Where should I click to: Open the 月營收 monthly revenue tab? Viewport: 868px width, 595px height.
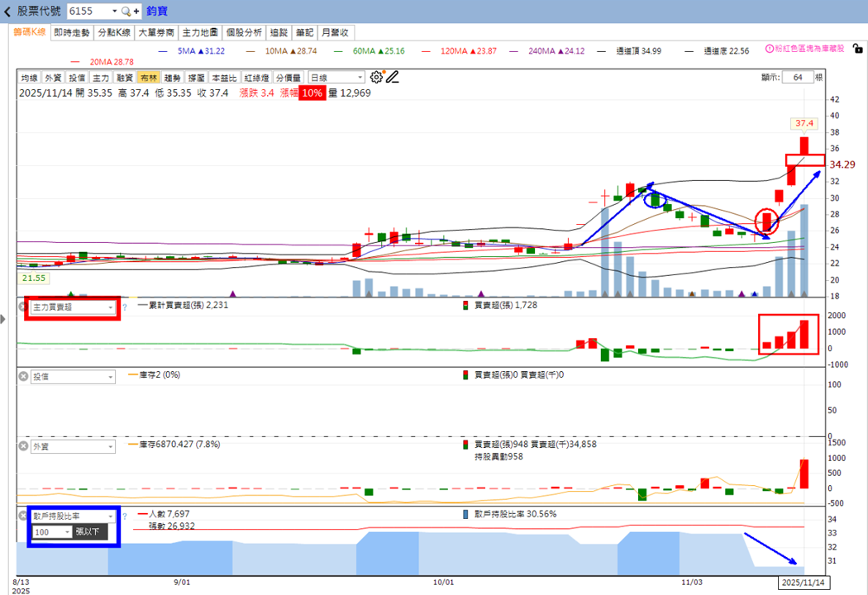coord(336,33)
